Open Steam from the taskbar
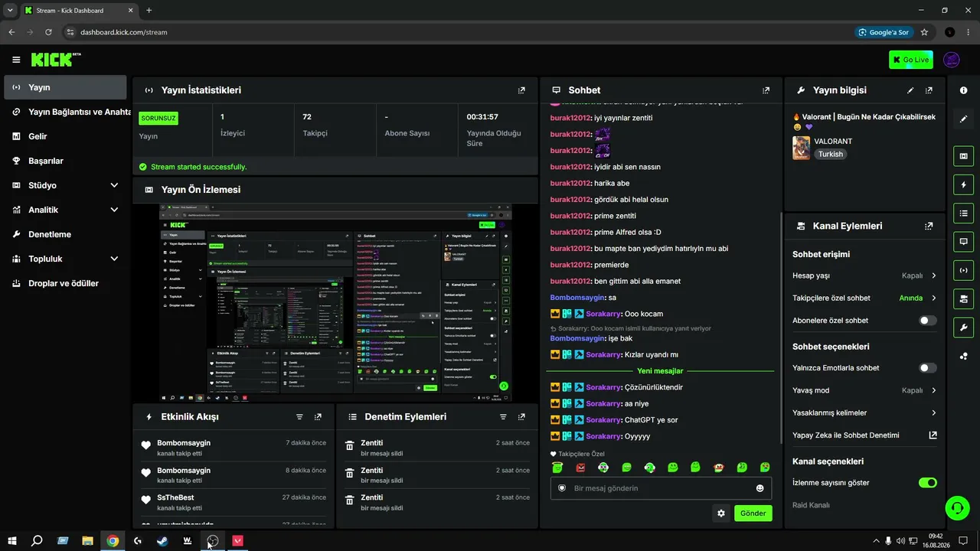 click(x=162, y=541)
